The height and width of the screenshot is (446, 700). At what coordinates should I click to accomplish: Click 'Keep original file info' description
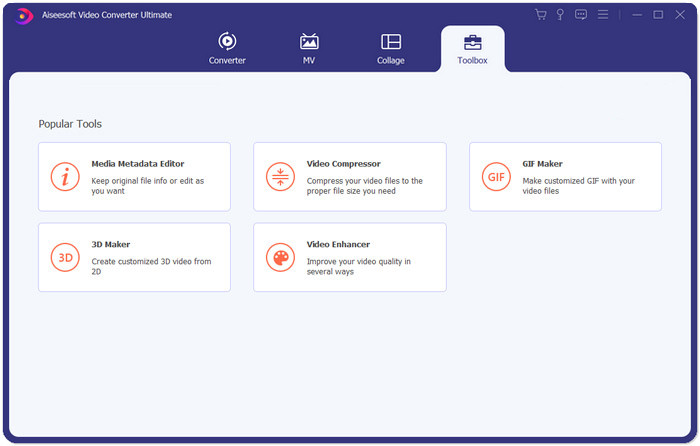[x=147, y=186]
